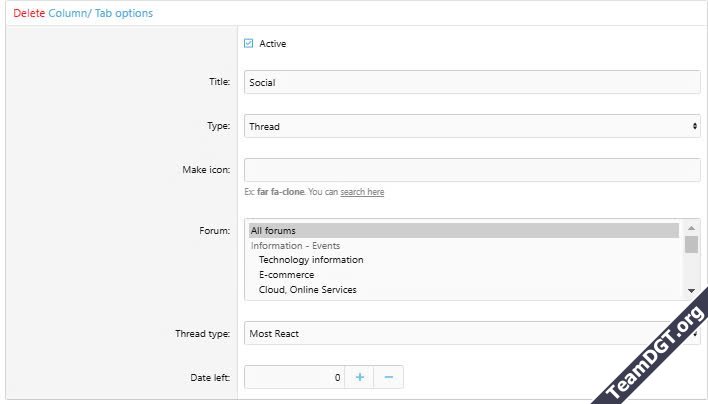
Task: Click the plus icon for Date left
Action: pyautogui.click(x=360, y=377)
